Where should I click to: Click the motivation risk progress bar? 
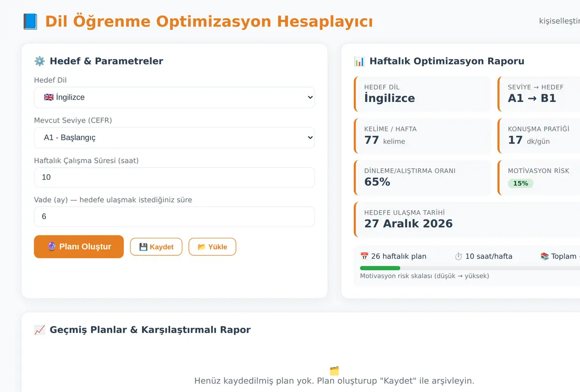click(x=470, y=268)
